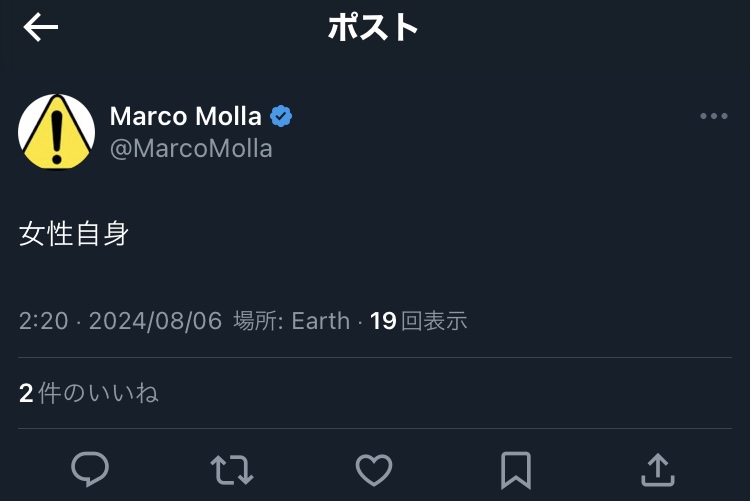The image size is (750, 501).
Task: Open Marco Molla display name profile
Action: click(185, 116)
